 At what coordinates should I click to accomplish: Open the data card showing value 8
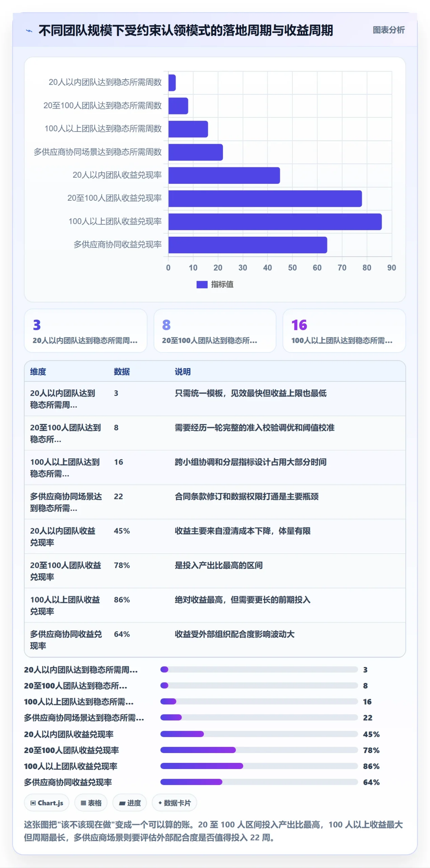[x=215, y=331]
